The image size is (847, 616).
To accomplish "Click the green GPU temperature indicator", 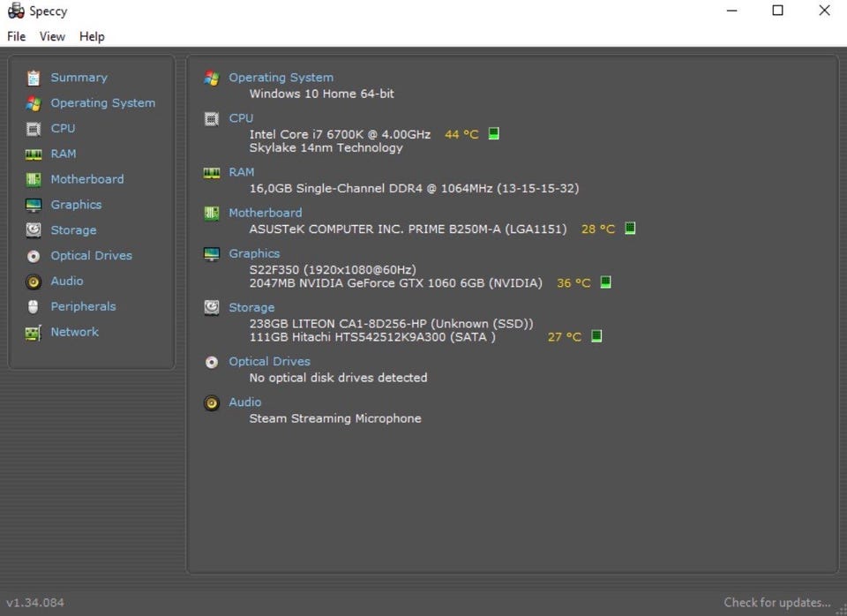I will 605,282.
